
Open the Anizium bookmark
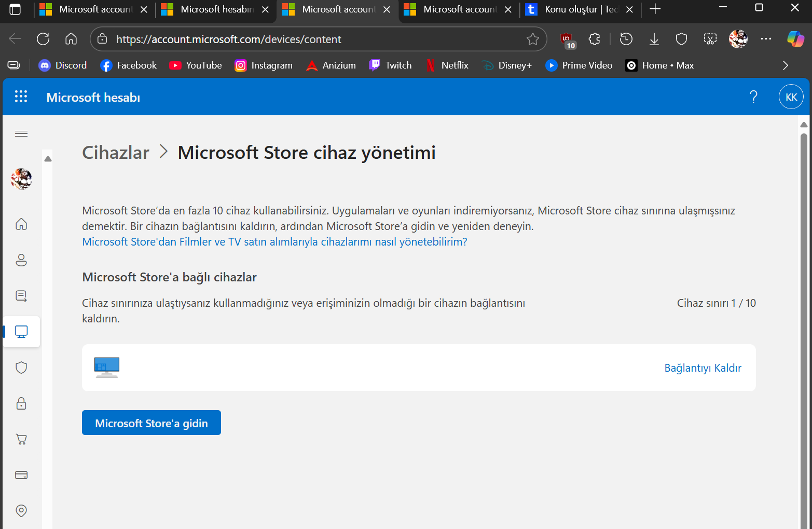coord(331,65)
